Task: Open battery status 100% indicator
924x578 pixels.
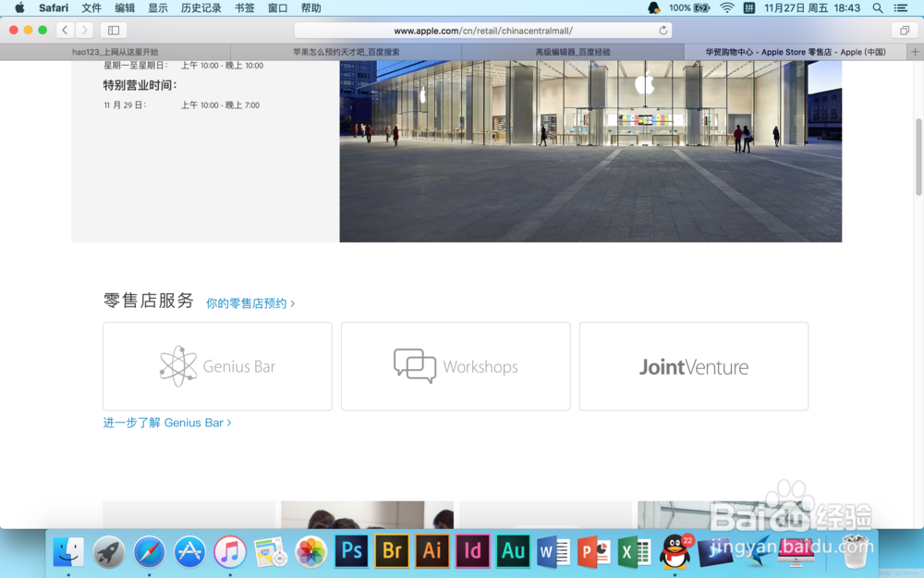Action: point(689,7)
